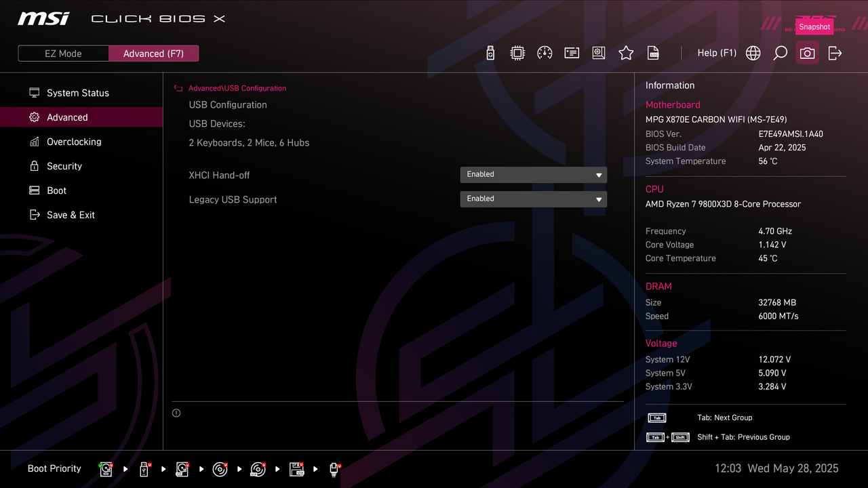868x488 pixels.
Task: Open Boot menu in sidebar
Action: coord(81,190)
